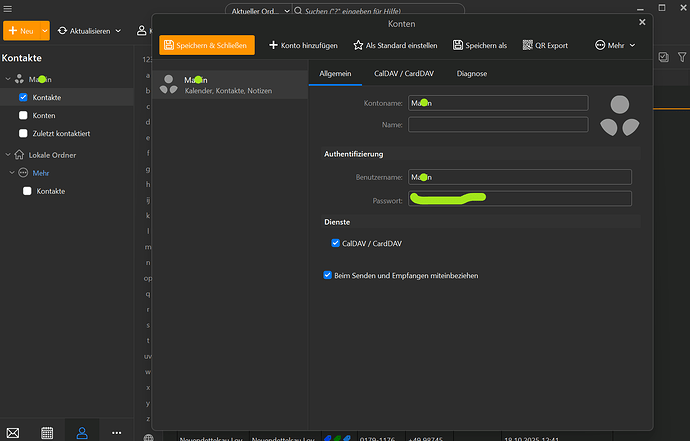This screenshot has width=690, height=441.
Task: Open mail view from bottom navigation
Action: click(x=13, y=432)
